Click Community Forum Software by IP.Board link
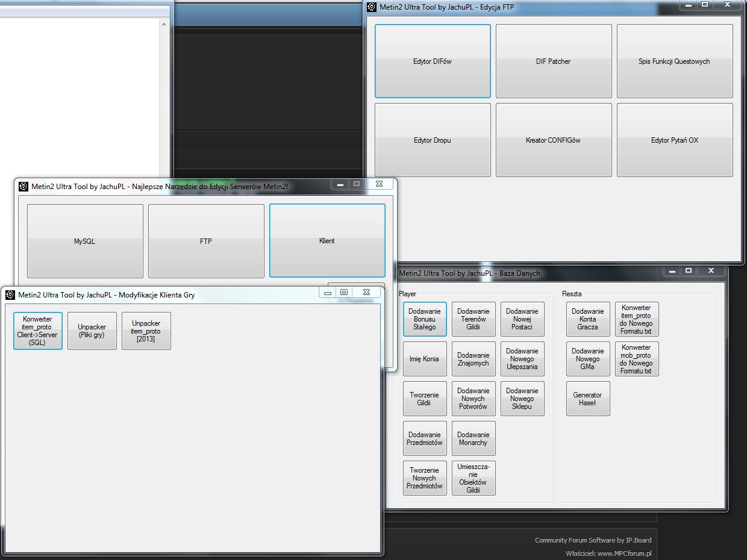Image resolution: width=747 pixels, height=560 pixels. tap(593, 540)
